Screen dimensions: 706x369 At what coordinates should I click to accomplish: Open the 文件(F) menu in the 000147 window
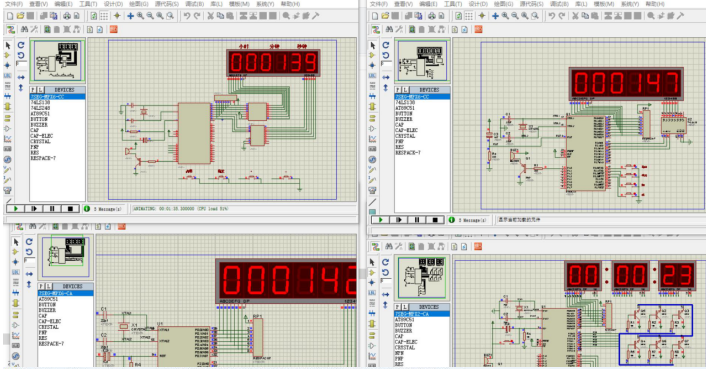pos(378,4)
